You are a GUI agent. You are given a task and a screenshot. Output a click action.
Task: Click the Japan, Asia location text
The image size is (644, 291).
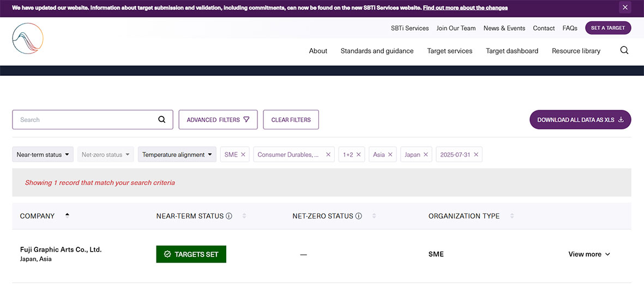click(36, 259)
